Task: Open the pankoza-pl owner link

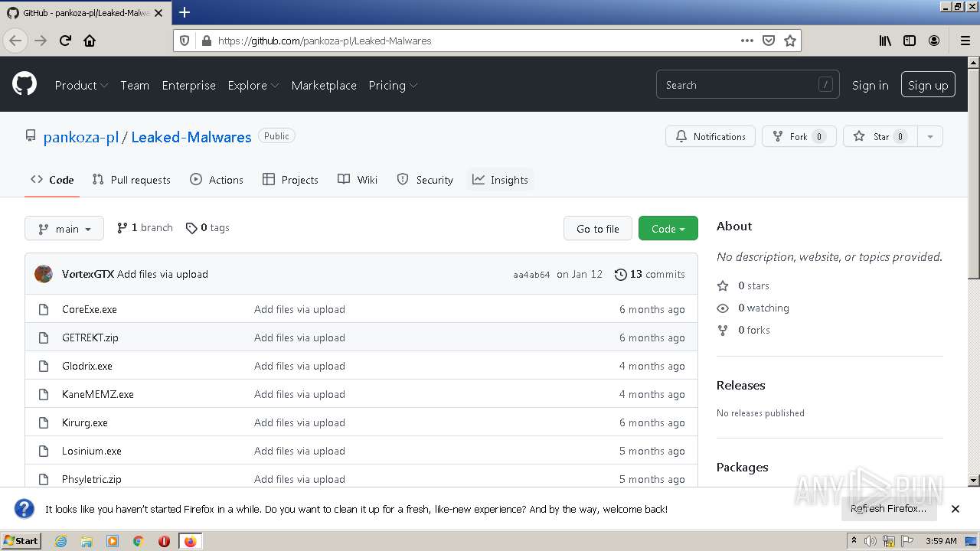Action: (x=81, y=137)
